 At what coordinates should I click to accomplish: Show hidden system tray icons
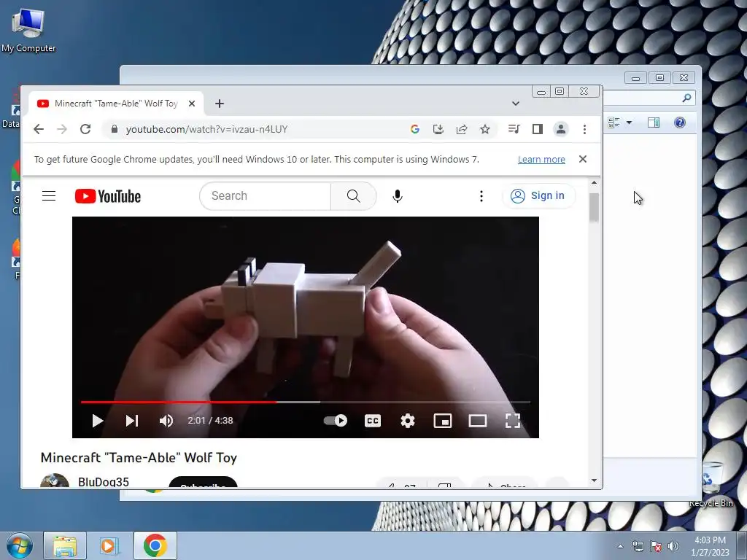click(x=620, y=546)
